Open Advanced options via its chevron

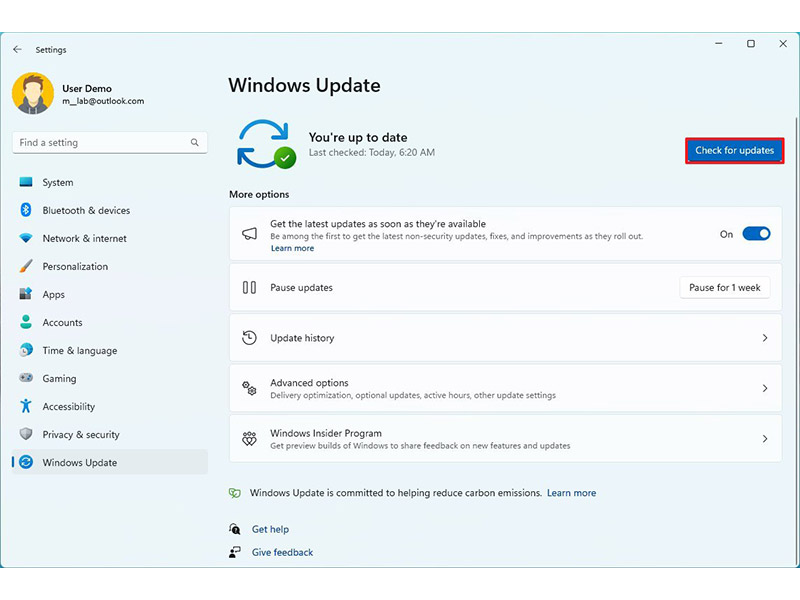pos(765,388)
